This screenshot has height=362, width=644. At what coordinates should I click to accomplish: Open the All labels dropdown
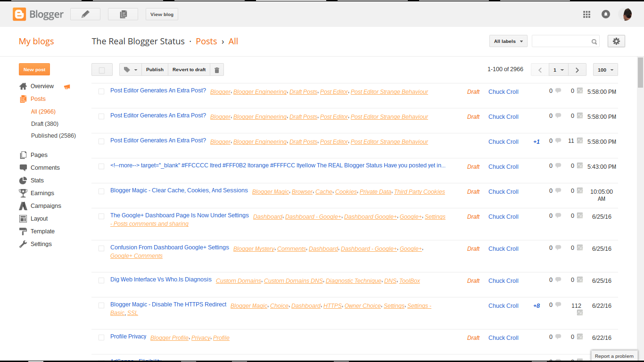pyautogui.click(x=508, y=41)
